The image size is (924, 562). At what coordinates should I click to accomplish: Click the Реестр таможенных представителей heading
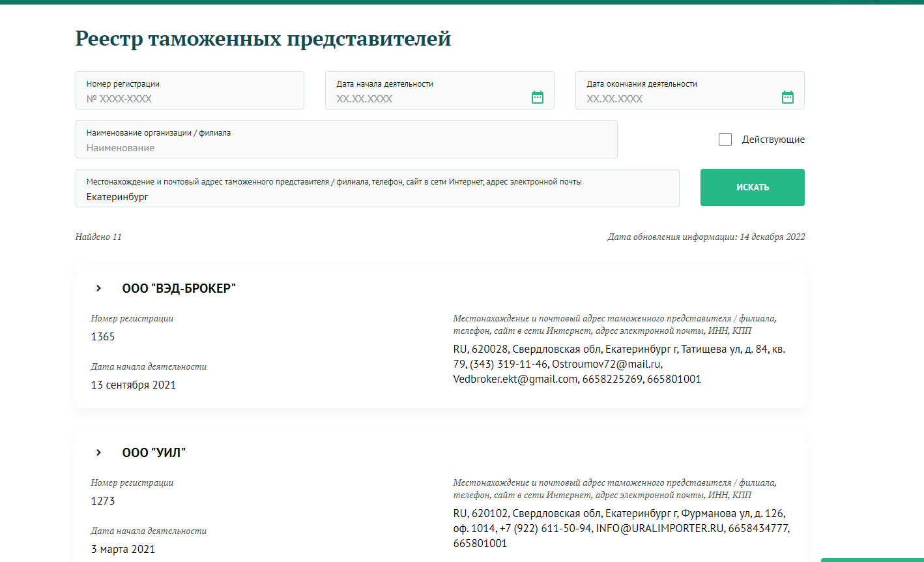click(263, 38)
